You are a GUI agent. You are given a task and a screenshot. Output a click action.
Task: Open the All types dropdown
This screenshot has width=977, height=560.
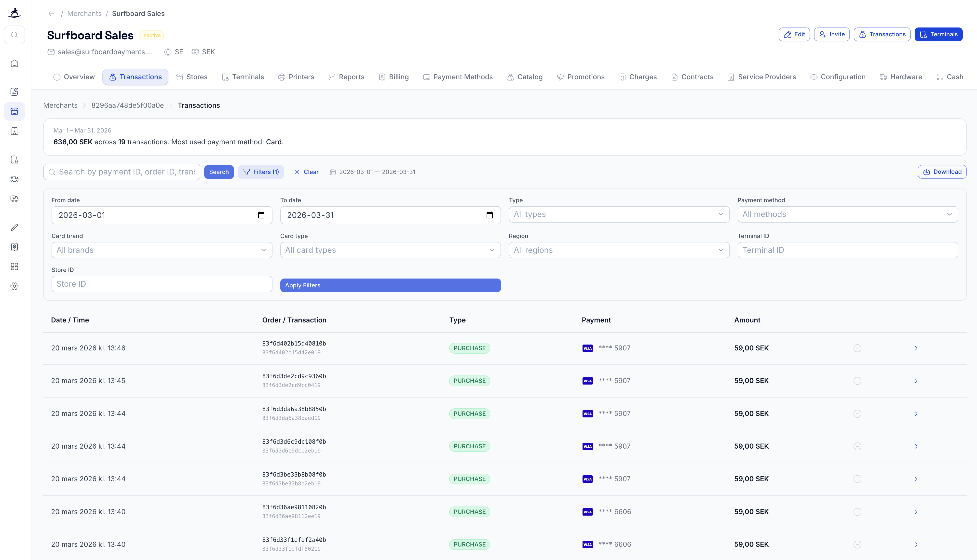pyautogui.click(x=619, y=214)
